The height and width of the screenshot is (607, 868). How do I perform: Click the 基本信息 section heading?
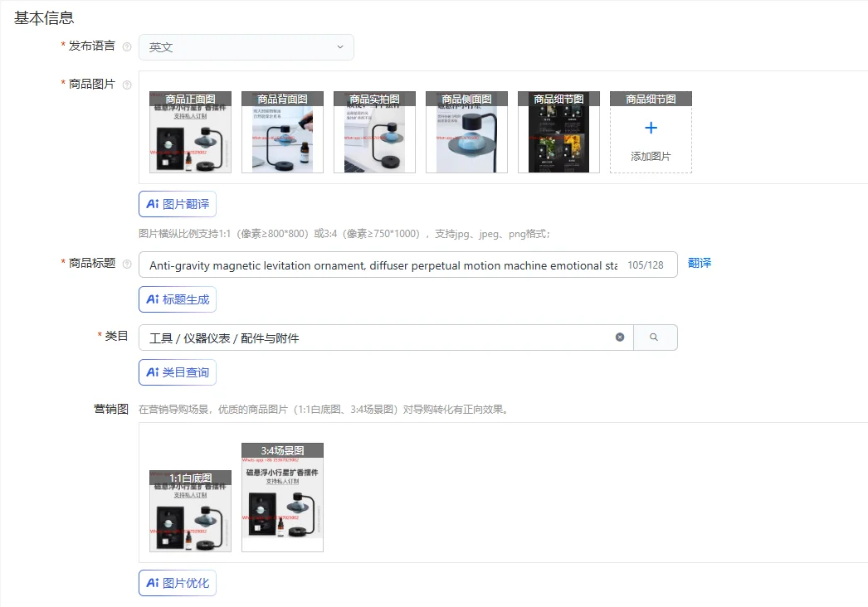pyautogui.click(x=44, y=18)
